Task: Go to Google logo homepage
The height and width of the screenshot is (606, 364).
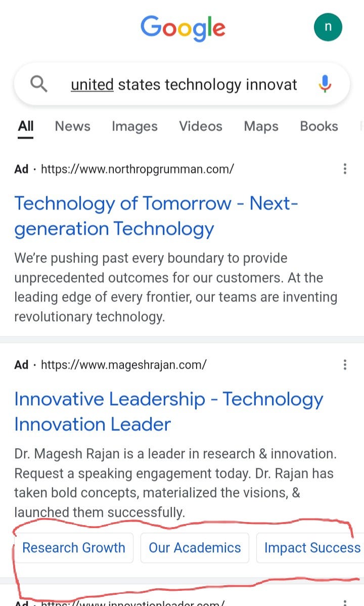Action: click(183, 28)
